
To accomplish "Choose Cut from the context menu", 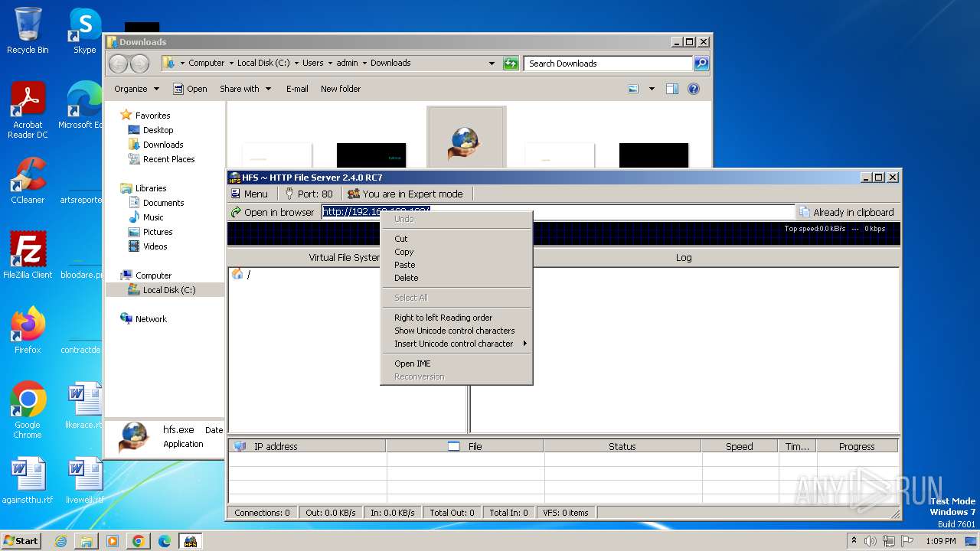I will [x=456, y=239].
